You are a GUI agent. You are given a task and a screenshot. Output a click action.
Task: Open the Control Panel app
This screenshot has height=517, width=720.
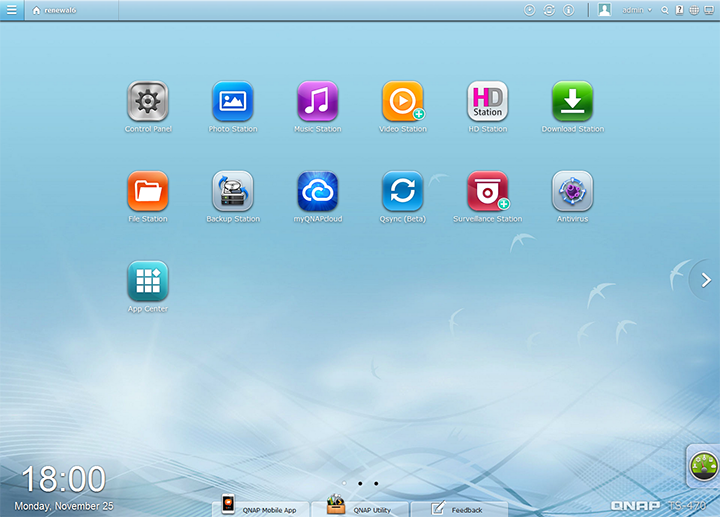coord(148,102)
